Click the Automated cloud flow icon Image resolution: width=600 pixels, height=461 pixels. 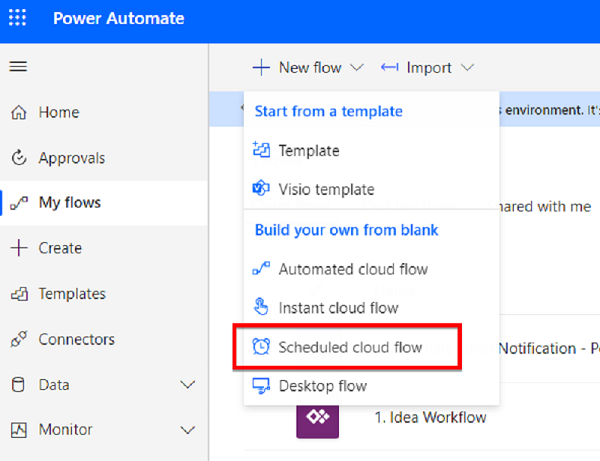tap(261, 269)
